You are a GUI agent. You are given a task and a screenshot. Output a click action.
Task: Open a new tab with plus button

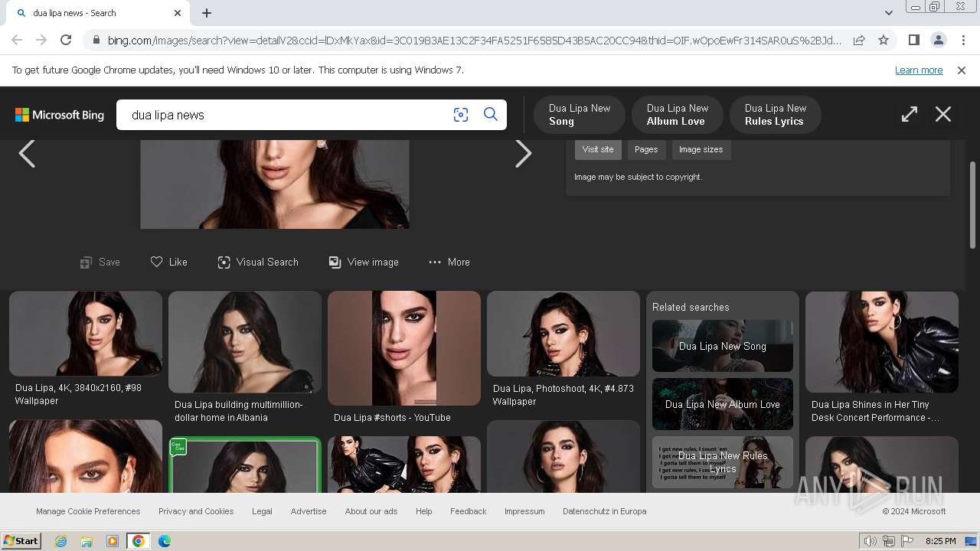207,13
